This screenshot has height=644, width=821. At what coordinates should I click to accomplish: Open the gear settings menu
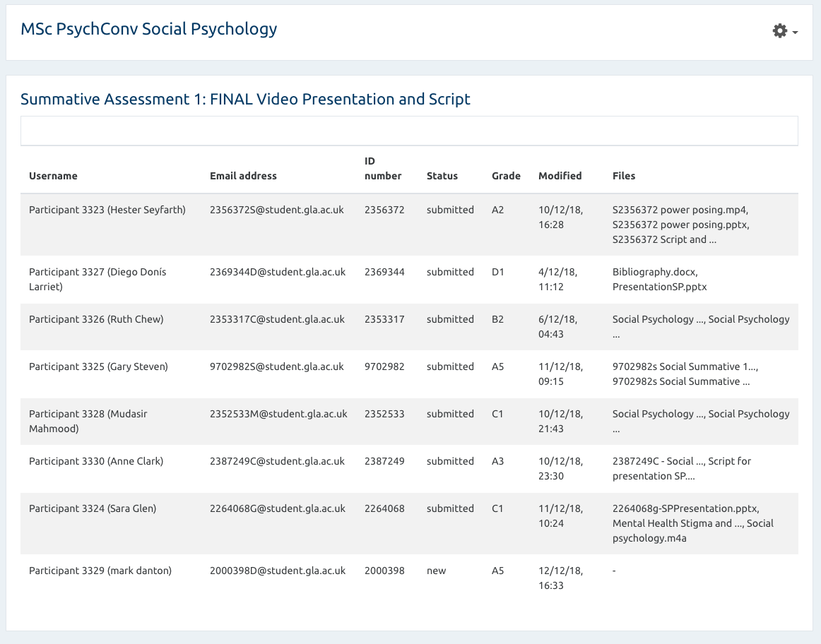(779, 31)
